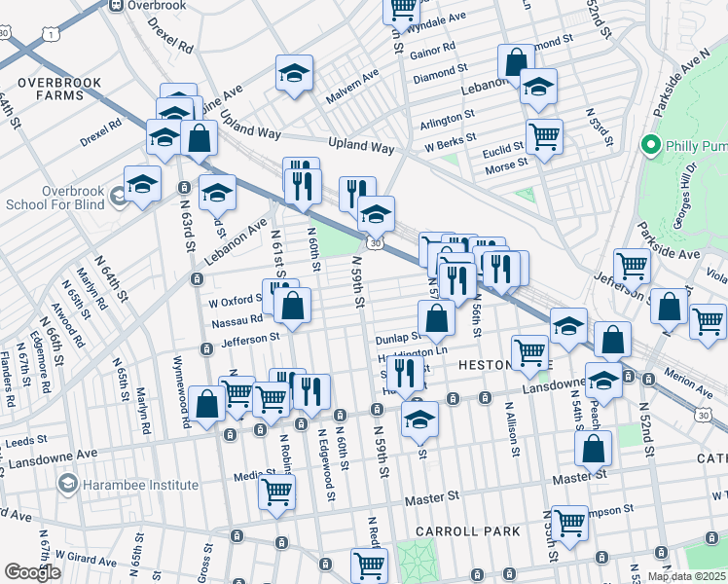Click the Philly Pumptrack green pin
728x584 pixels.
tap(651, 146)
